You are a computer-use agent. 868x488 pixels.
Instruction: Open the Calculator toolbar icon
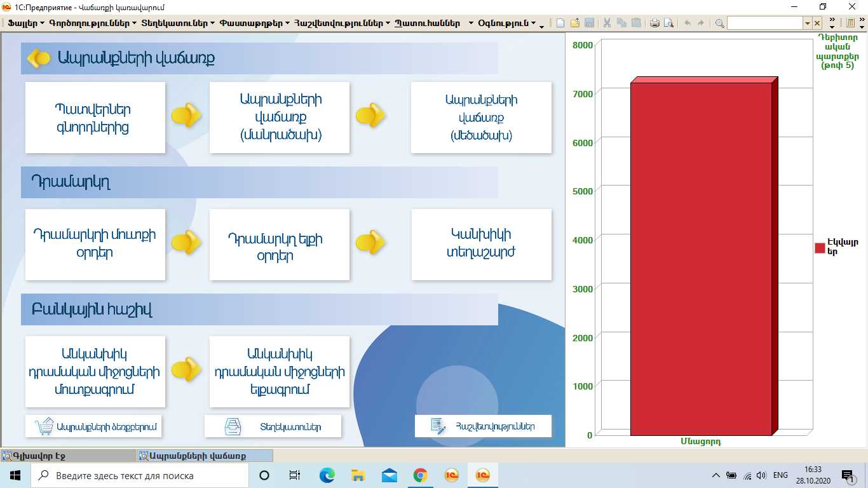coord(850,23)
